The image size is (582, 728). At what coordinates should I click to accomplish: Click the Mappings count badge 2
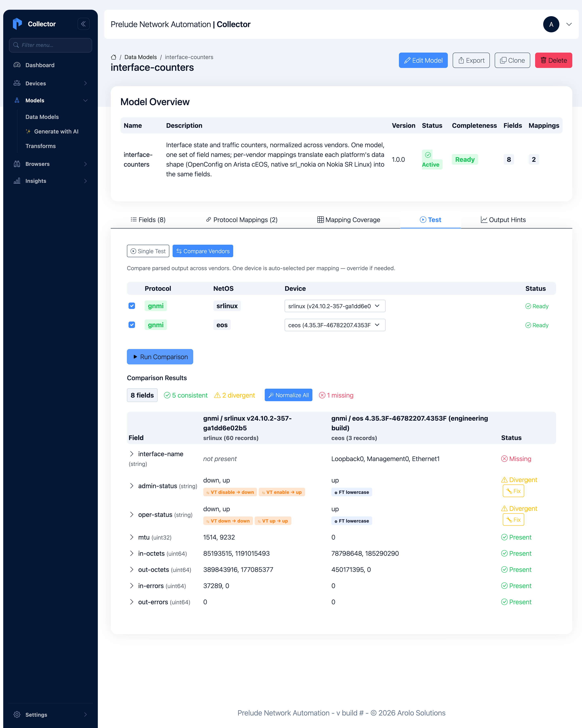click(534, 160)
